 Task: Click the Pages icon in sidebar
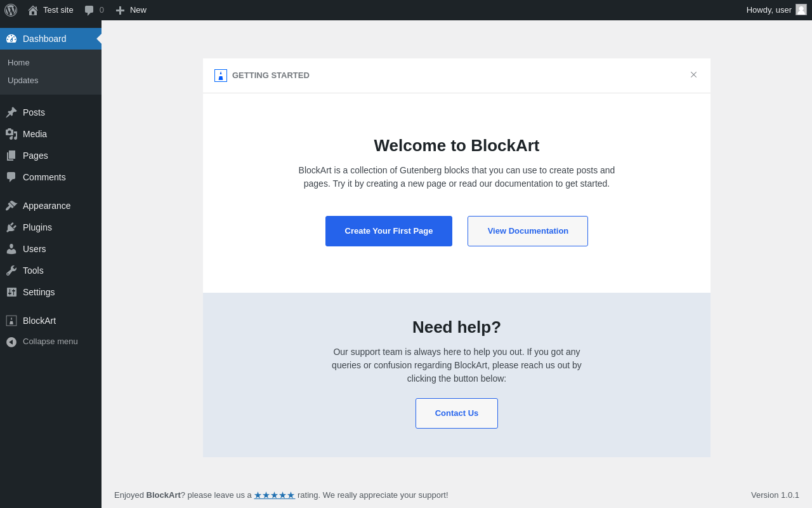tap(11, 156)
